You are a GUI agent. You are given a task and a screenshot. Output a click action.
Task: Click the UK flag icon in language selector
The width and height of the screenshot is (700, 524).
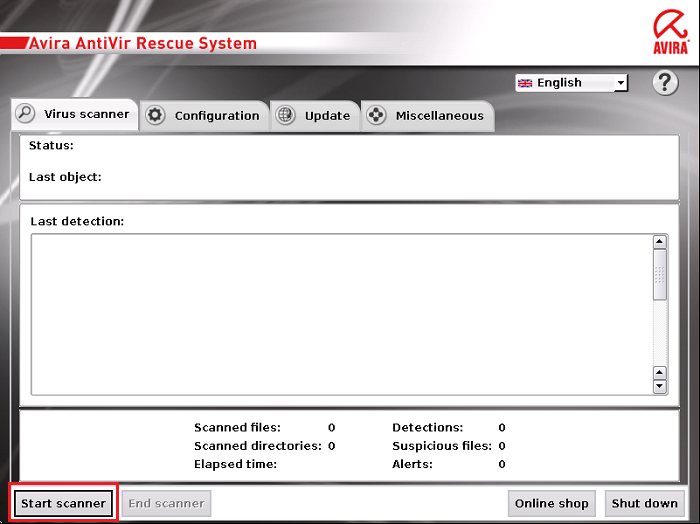coord(525,83)
